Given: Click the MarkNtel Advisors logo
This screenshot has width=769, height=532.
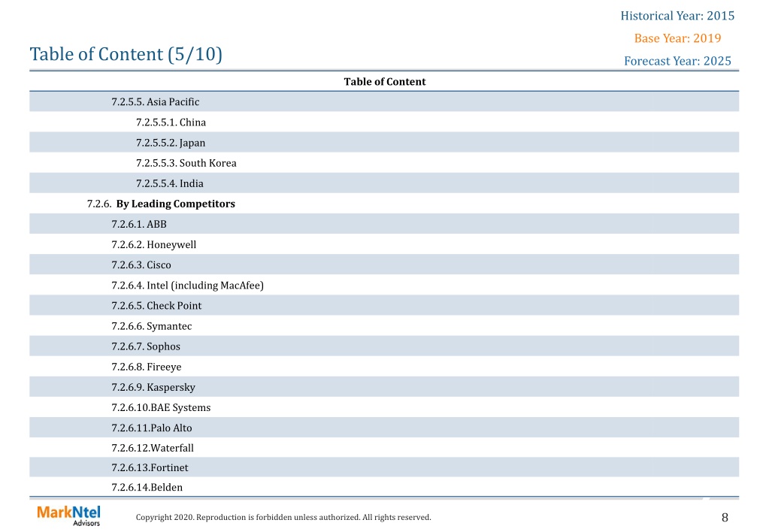Looking at the screenshot, I should pyautogui.click(x=68, y=515).
